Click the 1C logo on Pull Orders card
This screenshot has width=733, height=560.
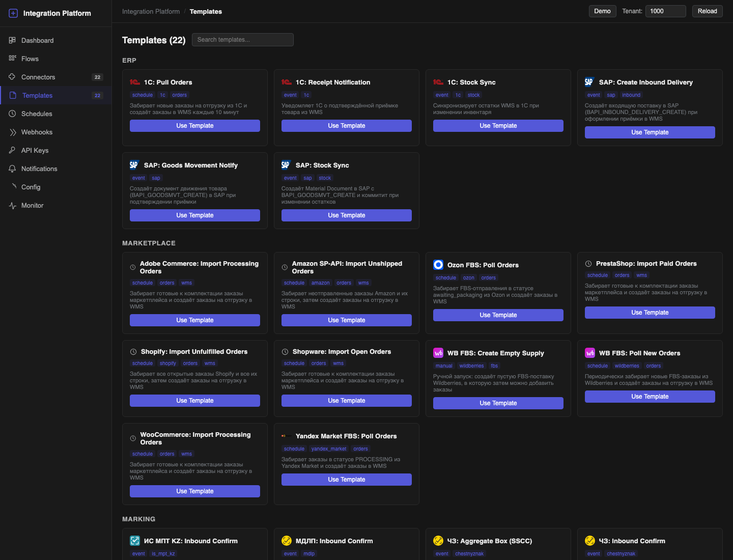coord(134,82)
